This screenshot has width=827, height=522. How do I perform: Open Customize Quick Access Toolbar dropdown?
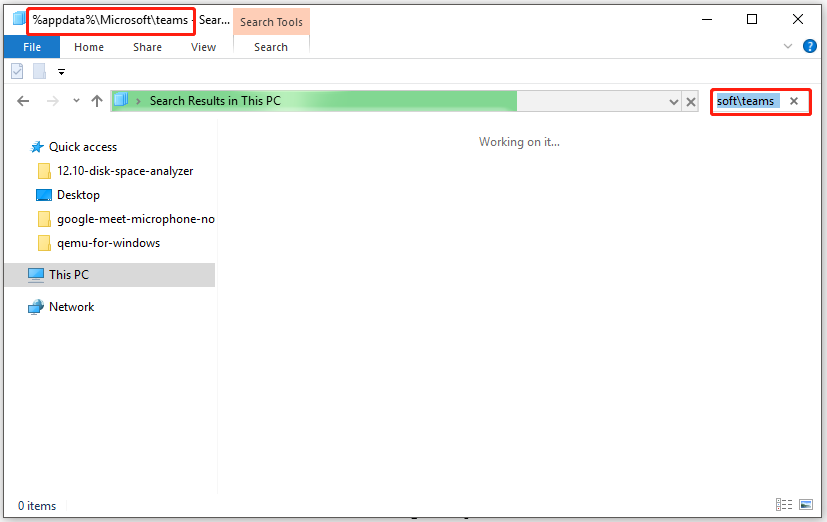click(61, 72)
